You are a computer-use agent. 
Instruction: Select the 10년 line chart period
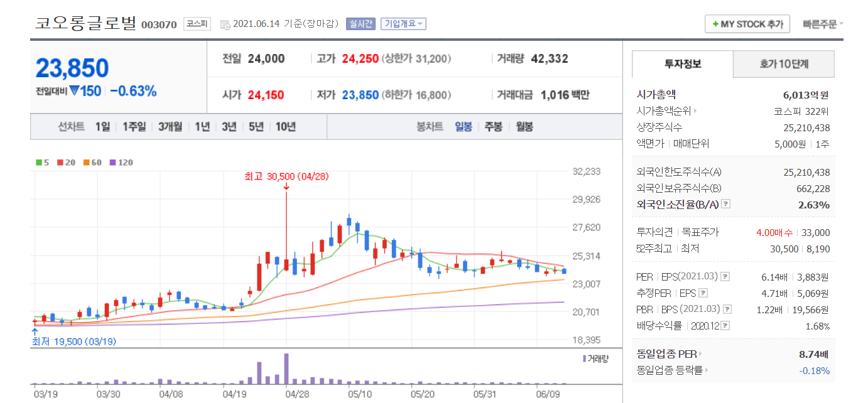285,127
